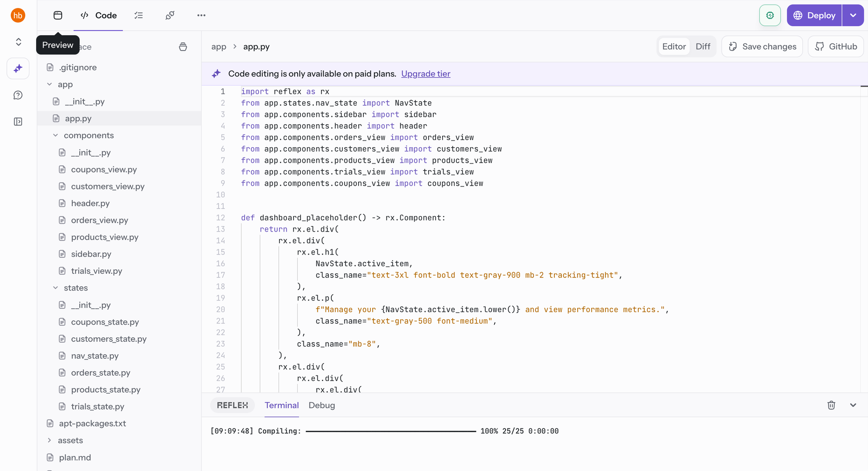Click the Upgrade tier link
This screenshot has width=868, height=471.
[x=425, y=74]
